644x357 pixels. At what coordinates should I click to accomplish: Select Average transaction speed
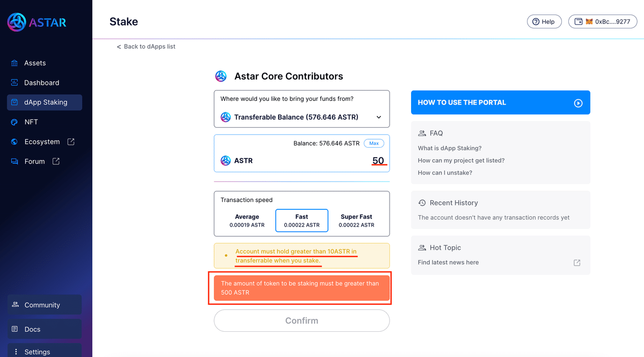coord(247,221)
